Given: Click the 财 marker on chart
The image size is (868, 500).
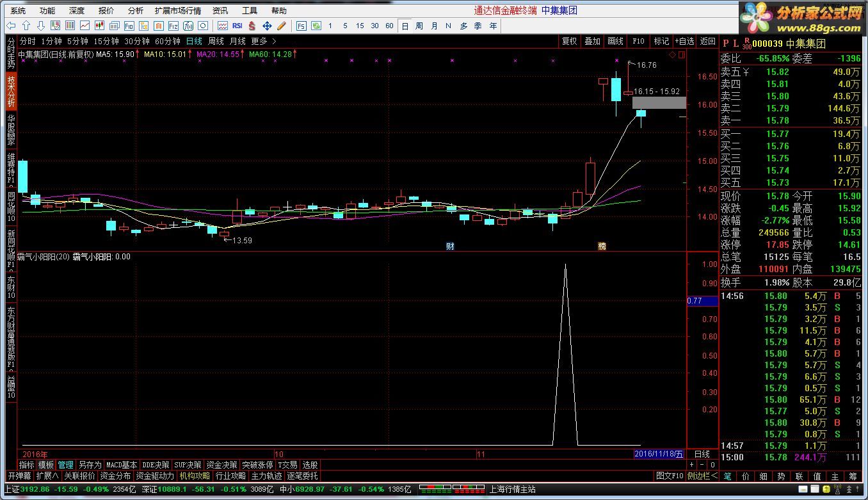Looking at the screenshot, I should tap(450, 246).
